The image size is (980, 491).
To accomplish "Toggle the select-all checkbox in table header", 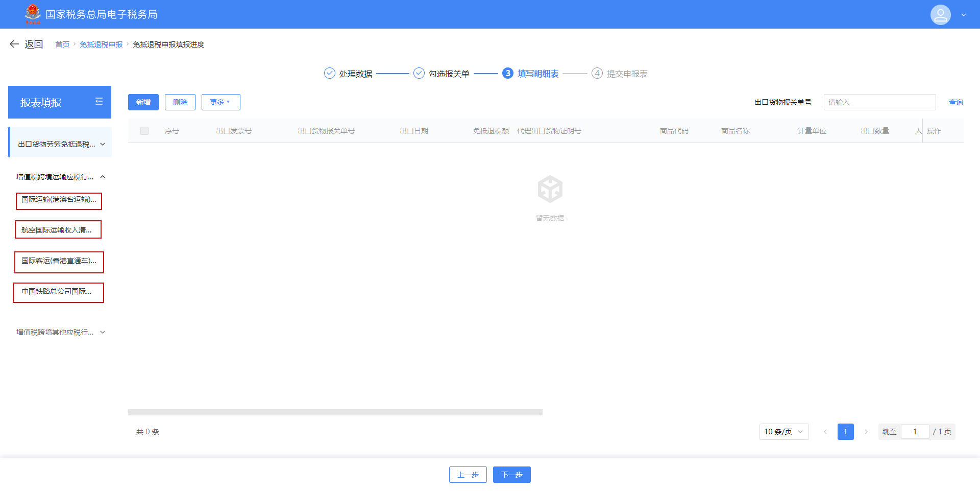I will click(144, 131).
